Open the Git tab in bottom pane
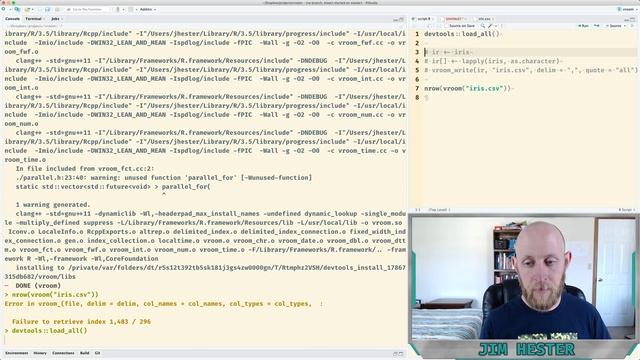Viewport: 640px width, 360px height. pos(98,353)
